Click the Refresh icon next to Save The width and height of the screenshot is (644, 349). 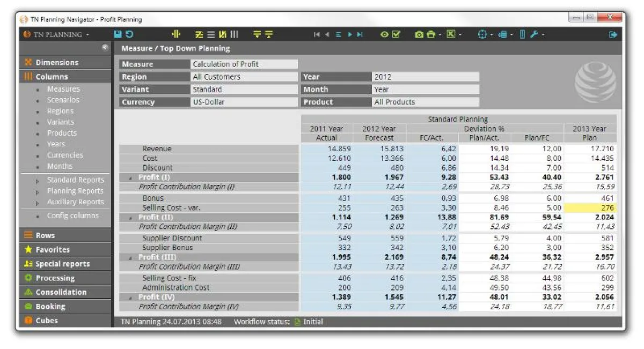pos(129,34)
